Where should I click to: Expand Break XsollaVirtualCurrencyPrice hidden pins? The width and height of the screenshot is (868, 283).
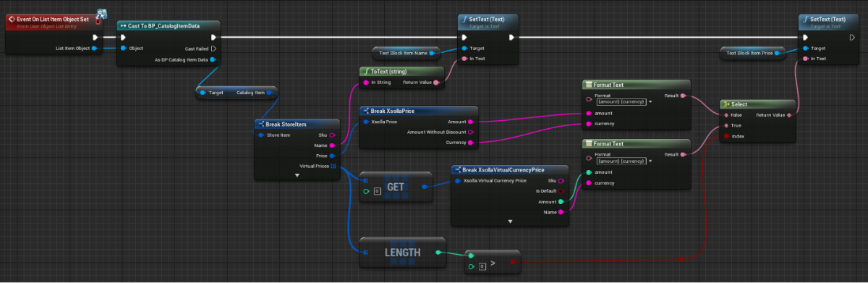[x=510, y=221]
